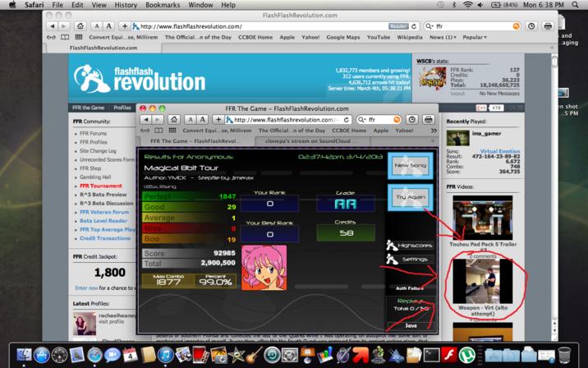This screenshot has width=588, height=368.
Task: Open the Safari menu
Action: [x=34, y=5]
